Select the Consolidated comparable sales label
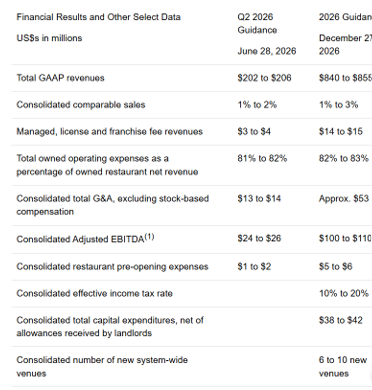Viewport: 372px width, 390px height. click(x=81, y=105)
